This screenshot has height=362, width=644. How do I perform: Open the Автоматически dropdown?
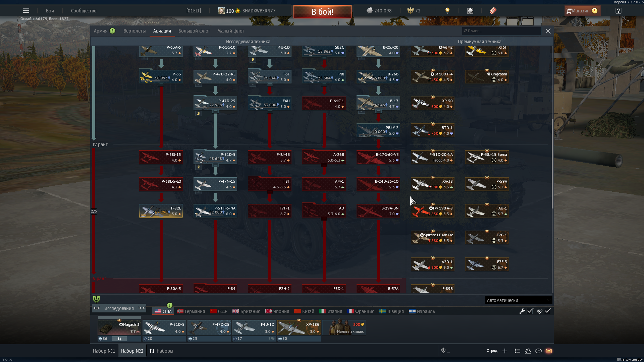pyautogui.click(x=519, y=300)
